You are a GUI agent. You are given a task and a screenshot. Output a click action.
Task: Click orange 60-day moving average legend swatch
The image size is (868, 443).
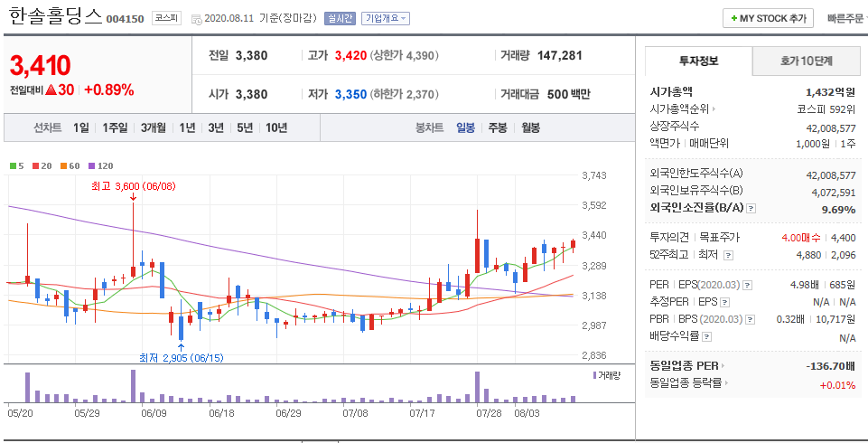click(63, 166)
